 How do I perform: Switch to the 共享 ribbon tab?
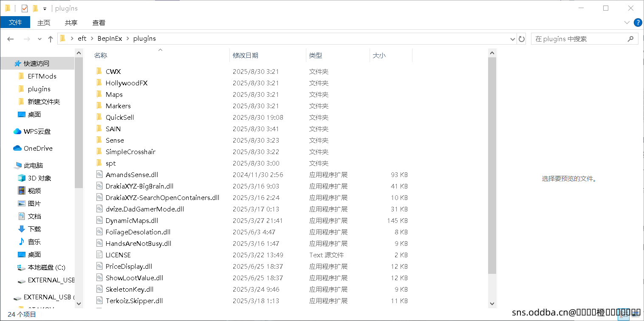[x=71, y=23]
